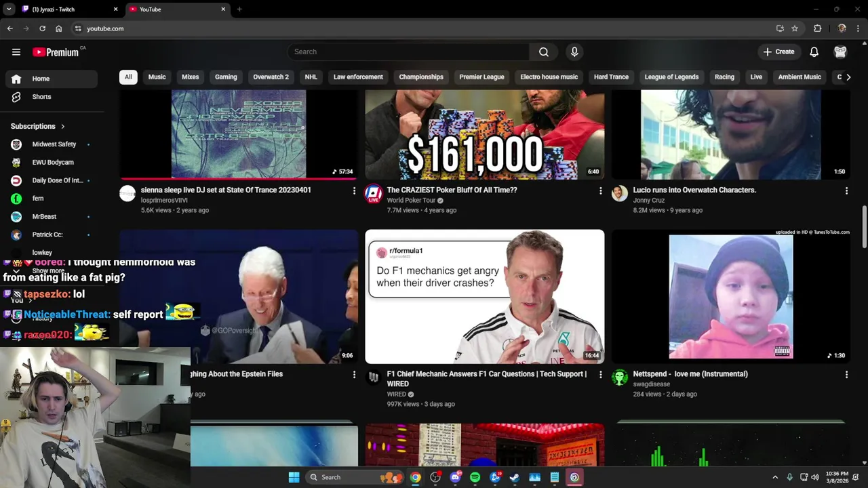Select the Overwatch 2 category chip
This screenshot has height=488, width=868.
(271, 77)
